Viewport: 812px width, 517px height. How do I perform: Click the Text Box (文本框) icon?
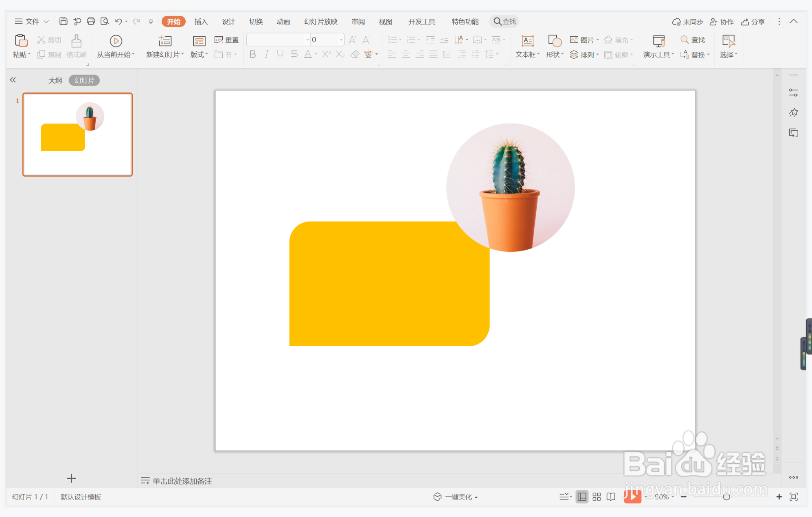(527, 41)
